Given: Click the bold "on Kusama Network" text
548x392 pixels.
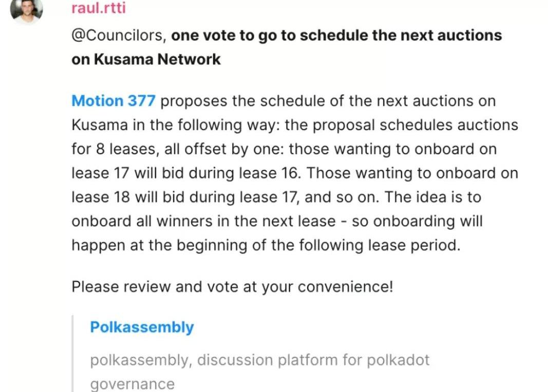Looking at the screenshot, I should point(146,60).
